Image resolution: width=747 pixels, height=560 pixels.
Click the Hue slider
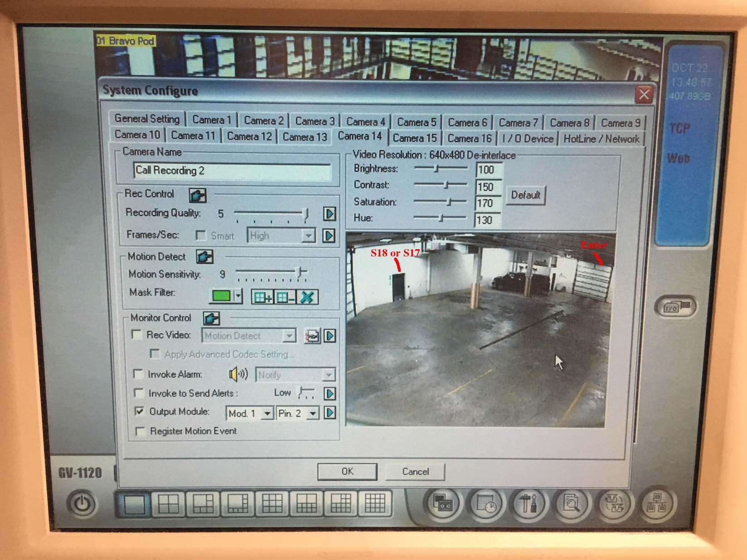pos(441,218)
